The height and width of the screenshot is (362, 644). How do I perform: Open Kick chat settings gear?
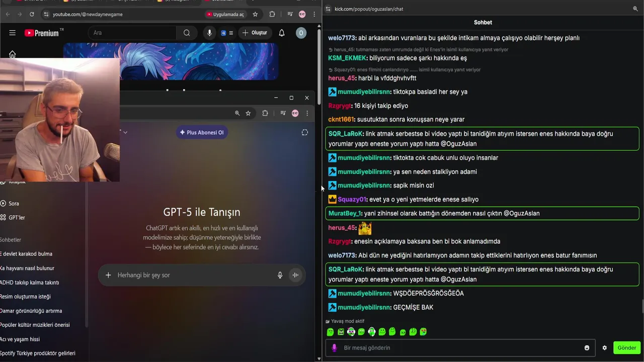pos(605,348)
